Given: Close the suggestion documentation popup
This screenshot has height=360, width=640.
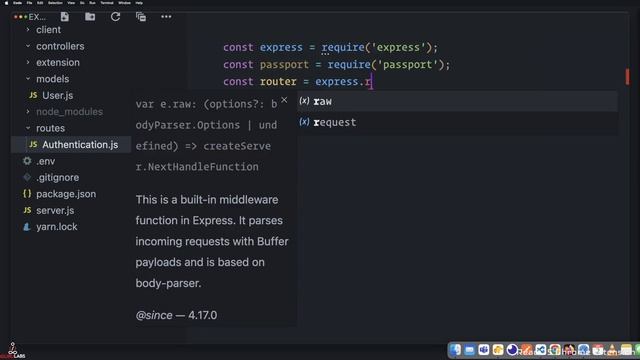Looking at the screenshot, I should pyautogui.click(x=284, y=100).
